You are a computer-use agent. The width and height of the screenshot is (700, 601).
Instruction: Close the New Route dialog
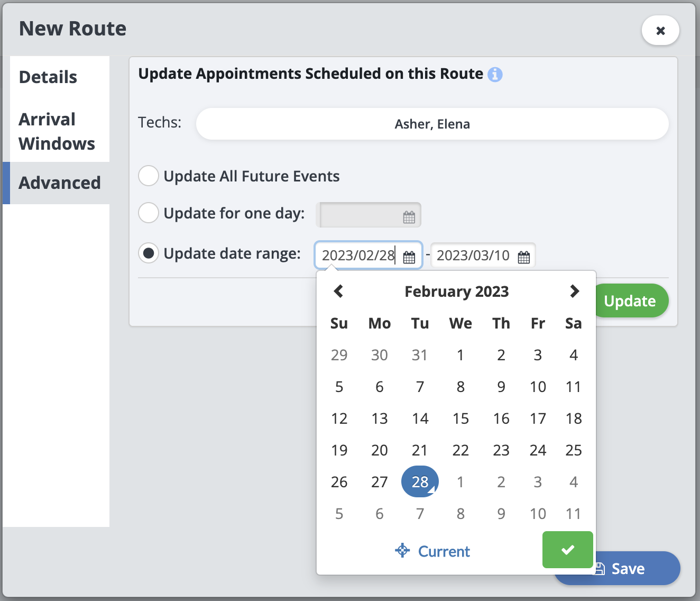[660, 31]
